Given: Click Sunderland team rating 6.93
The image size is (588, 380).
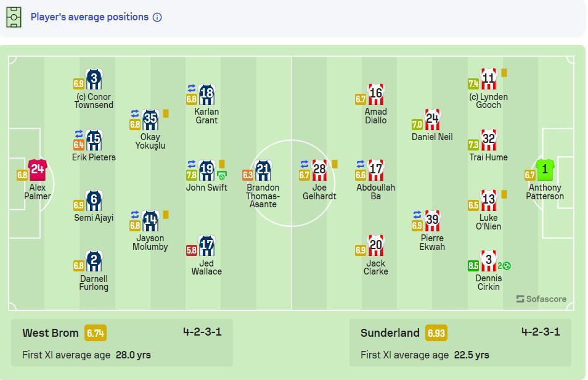Looking at the screenshot, I should [x=436, y=333].
